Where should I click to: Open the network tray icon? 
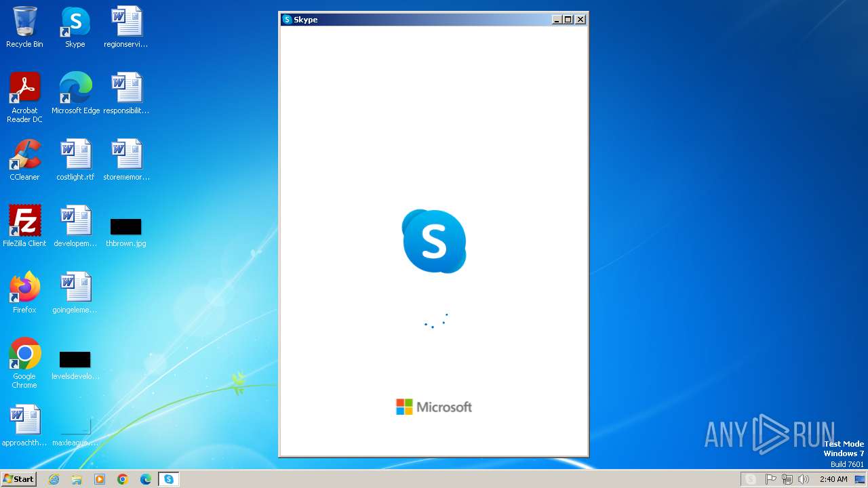pyautogui.click(x=787, y=479)
